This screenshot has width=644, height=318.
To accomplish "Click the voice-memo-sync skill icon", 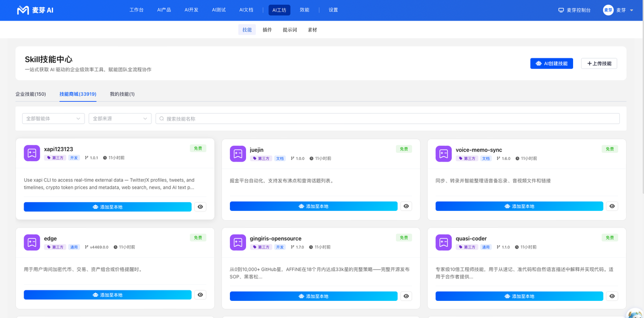I will (444, 154).
